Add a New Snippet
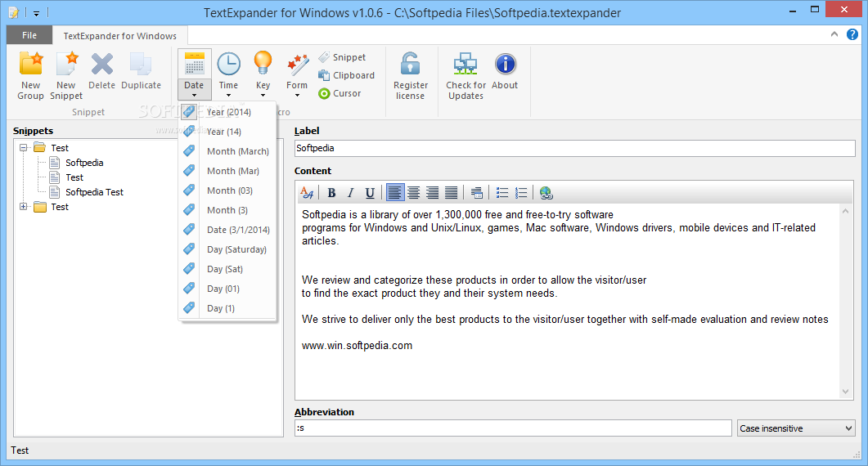Viewport: 868px width, 466px height. 66,76
